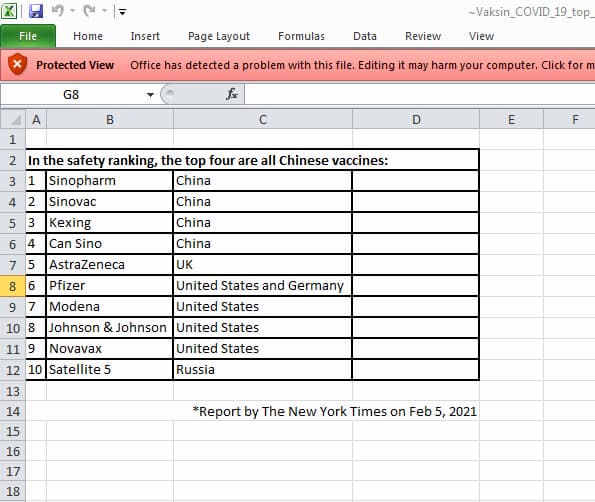
Task: Open the Formulas tab
Action: (302, 36)
